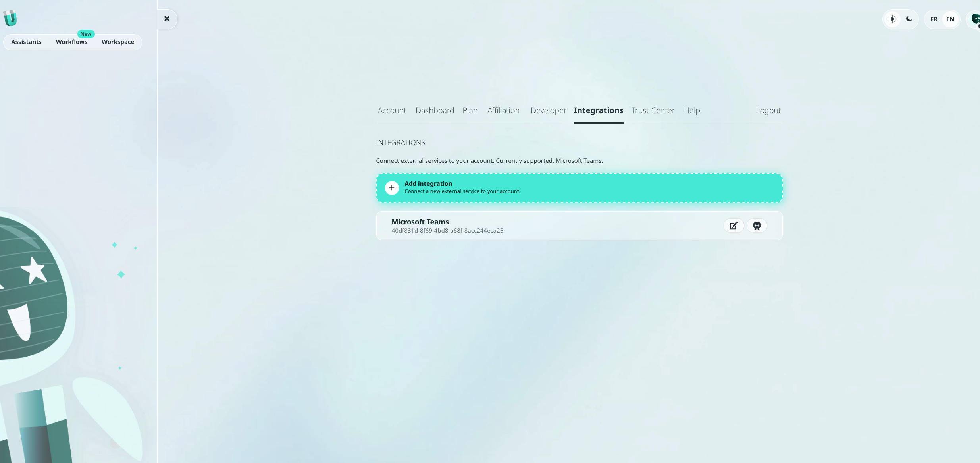
Task: Select EN language option
Action: coord(950,19)
